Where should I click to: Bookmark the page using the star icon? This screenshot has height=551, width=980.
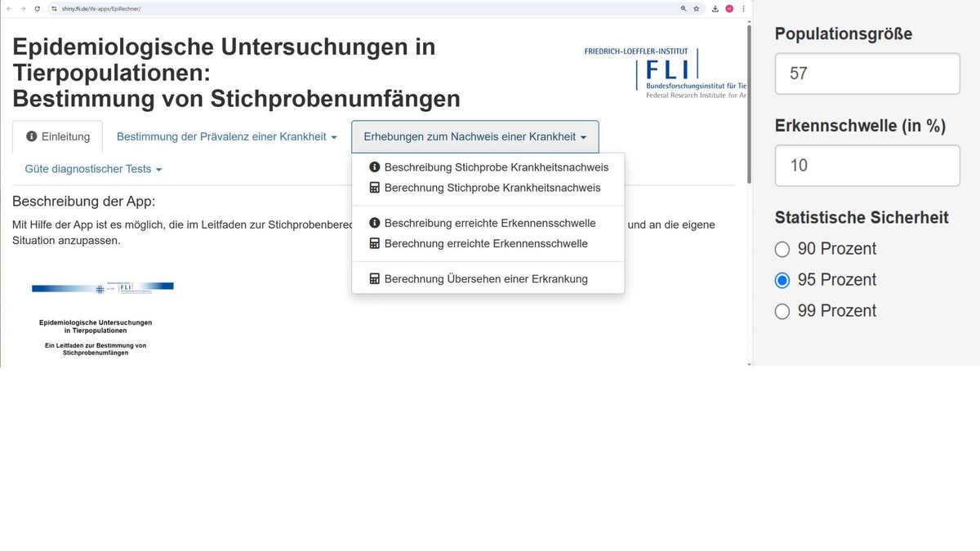tap(697, 8)
